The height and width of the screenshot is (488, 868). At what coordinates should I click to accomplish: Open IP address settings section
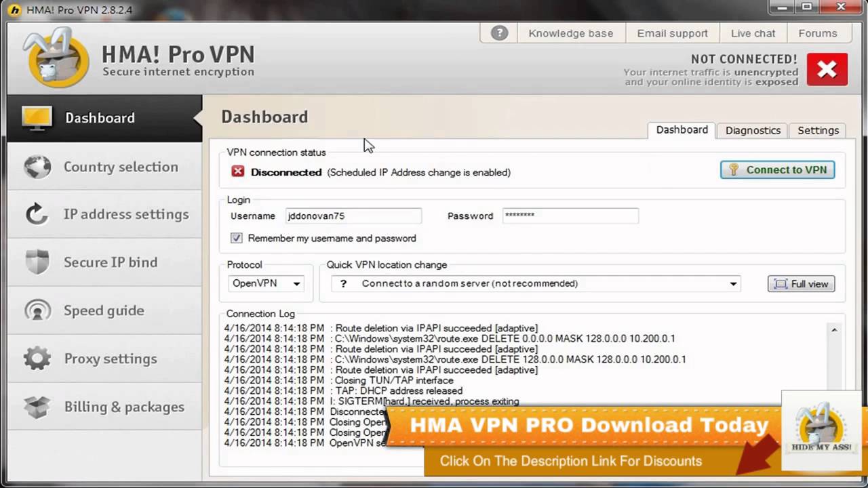[104, 214]
